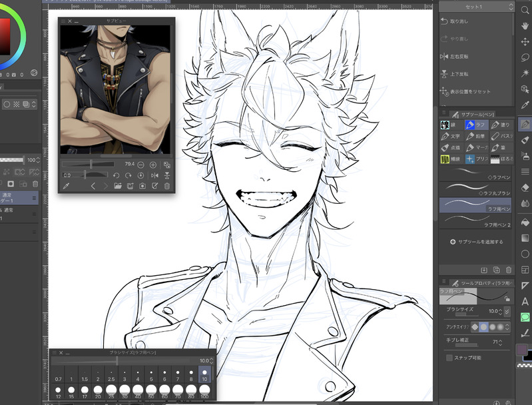The height and width of the screenshot is (405, 532).
Task: Open an image file in Sub View
Action: pos(118,186)
